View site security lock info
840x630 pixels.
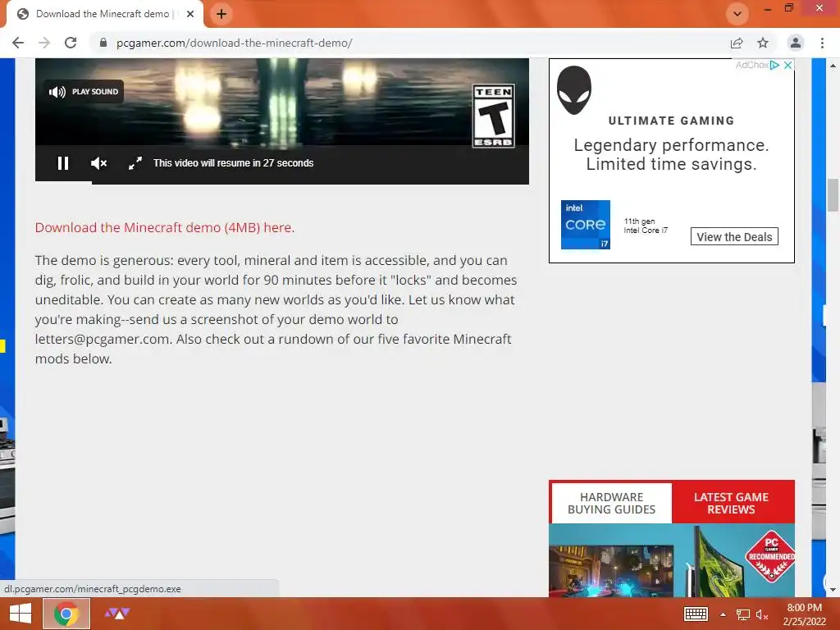click(x=103, y=43)
